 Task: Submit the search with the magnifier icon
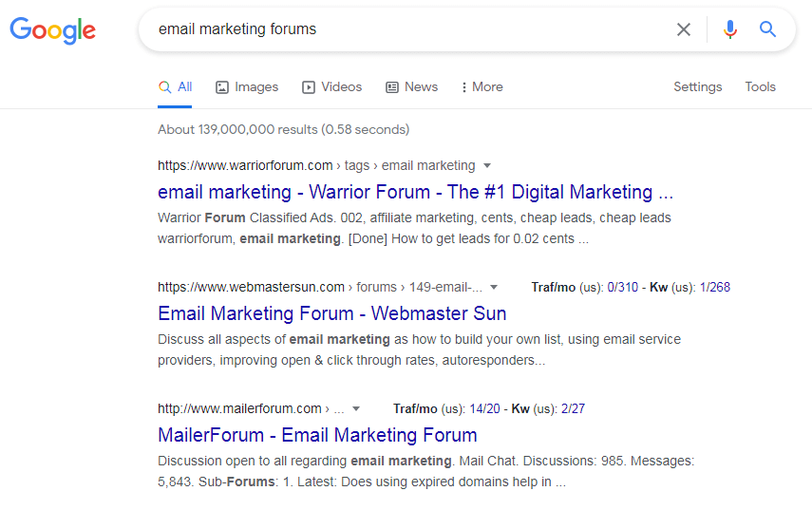[x=767, y=29]
